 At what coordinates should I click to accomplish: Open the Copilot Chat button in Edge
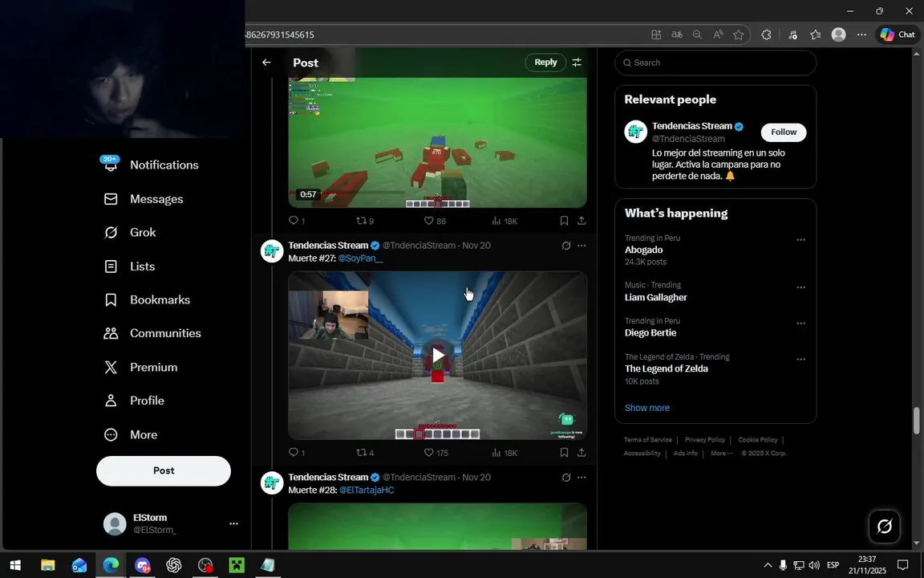[897, 35]
